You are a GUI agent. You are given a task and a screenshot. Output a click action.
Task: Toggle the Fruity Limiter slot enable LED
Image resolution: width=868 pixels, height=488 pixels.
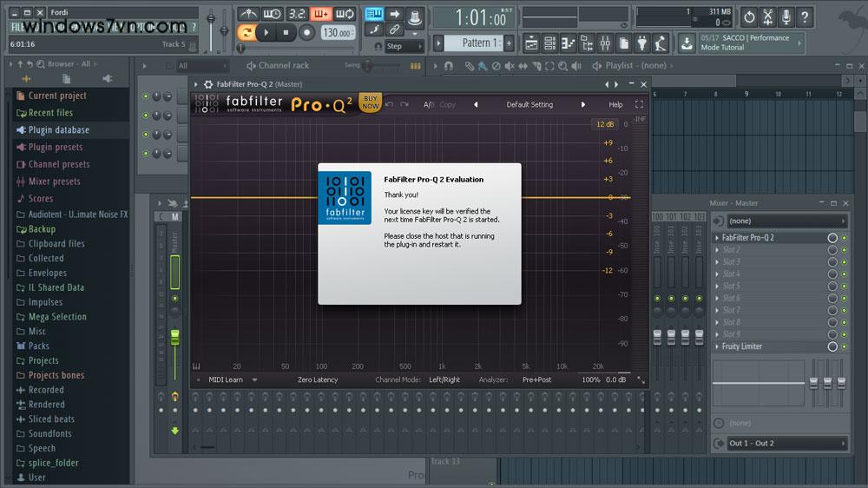tap(844, 346)
